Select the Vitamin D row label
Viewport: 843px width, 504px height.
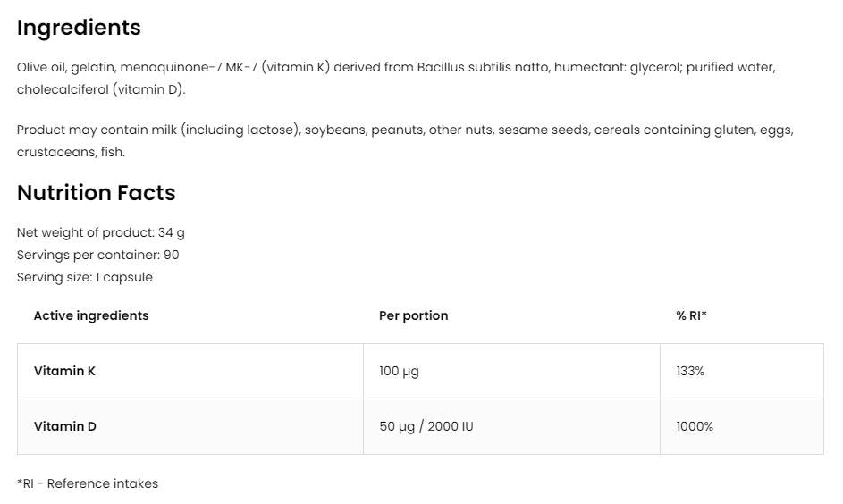[64, 426]
